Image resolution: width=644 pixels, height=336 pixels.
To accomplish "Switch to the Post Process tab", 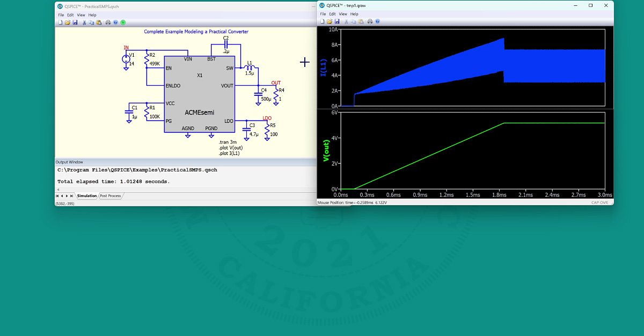I will 111,196.
